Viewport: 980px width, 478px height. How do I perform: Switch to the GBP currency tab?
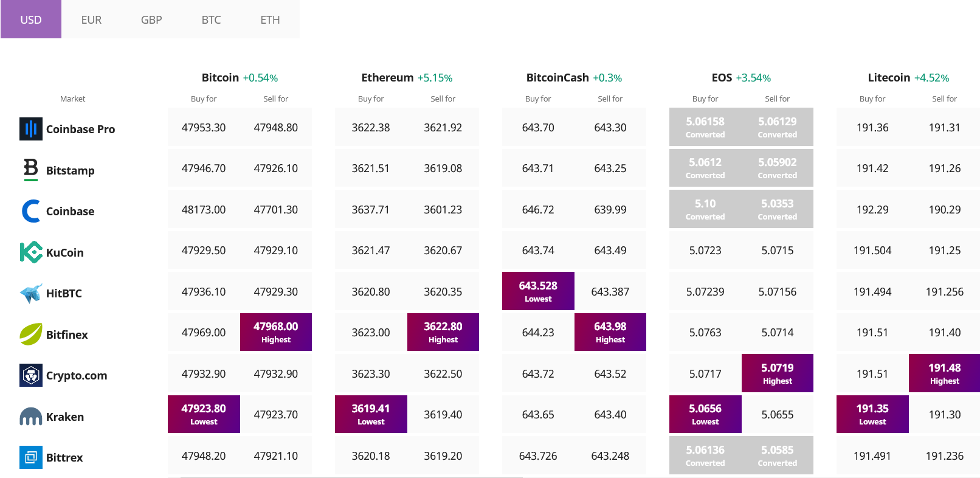151,19
